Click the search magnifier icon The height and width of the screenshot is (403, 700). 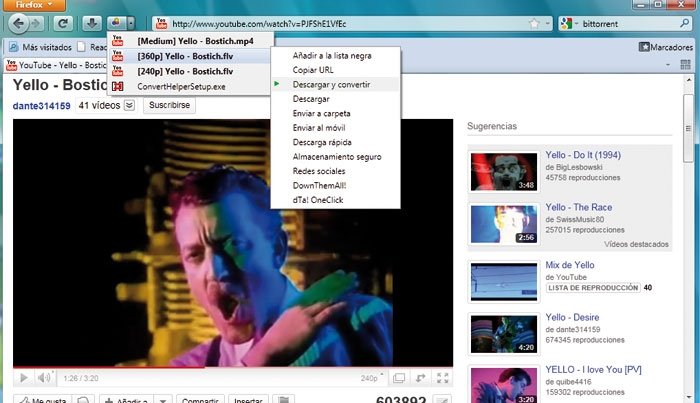[684, 23]
